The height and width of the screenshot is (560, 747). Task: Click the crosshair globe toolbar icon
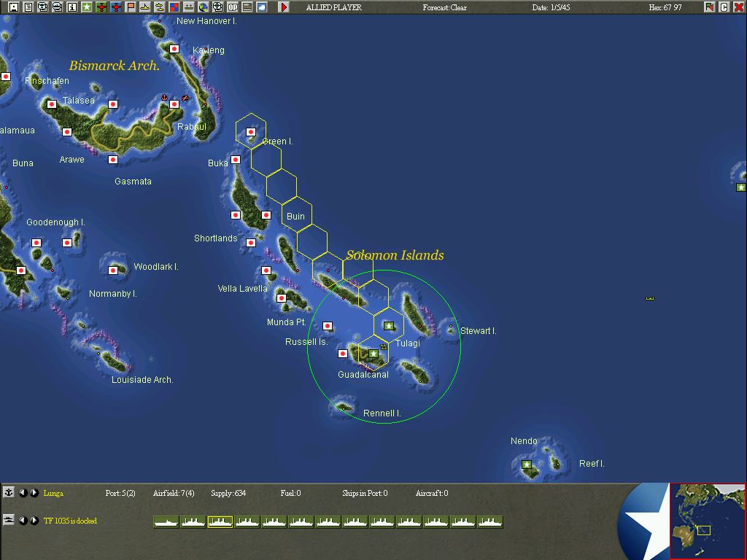point(217,7)
